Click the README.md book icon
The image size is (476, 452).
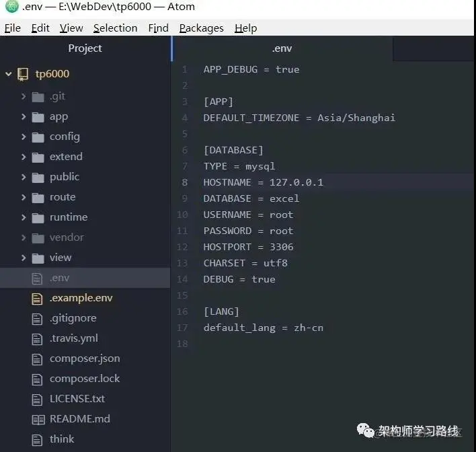pos(38,420)
